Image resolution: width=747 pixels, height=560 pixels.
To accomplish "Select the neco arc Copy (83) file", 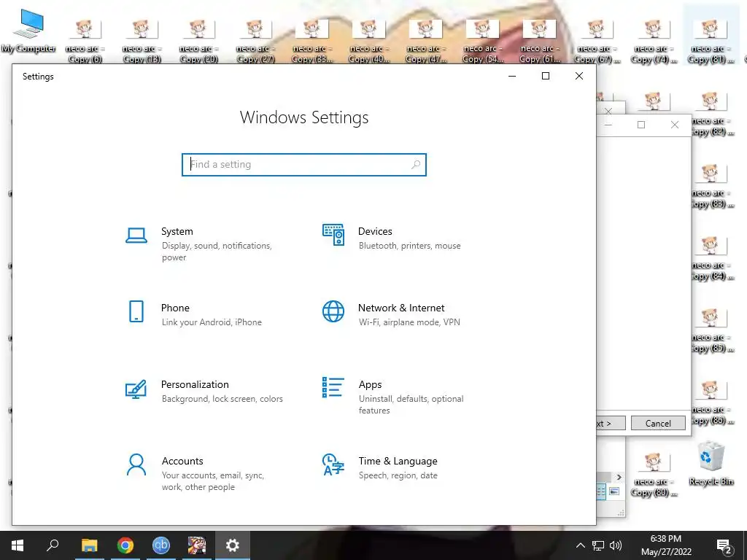I will tap(712, 186).
